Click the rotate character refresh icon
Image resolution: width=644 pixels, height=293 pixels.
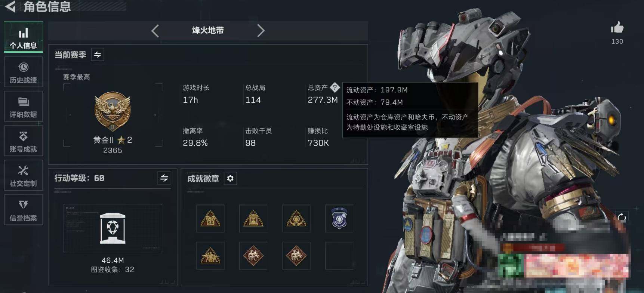tap(622, 217)
